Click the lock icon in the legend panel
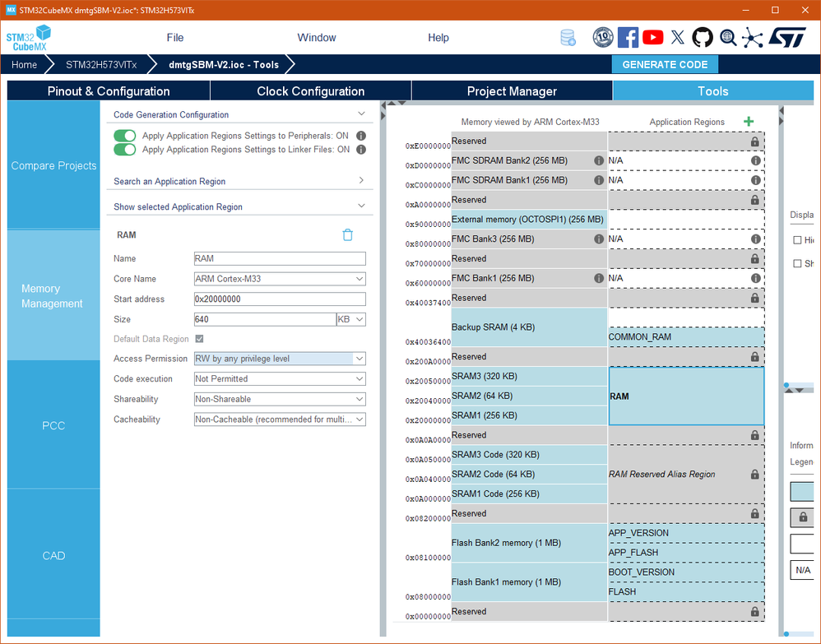The height and width of the screenshot is (644, 821). (803, 517)
